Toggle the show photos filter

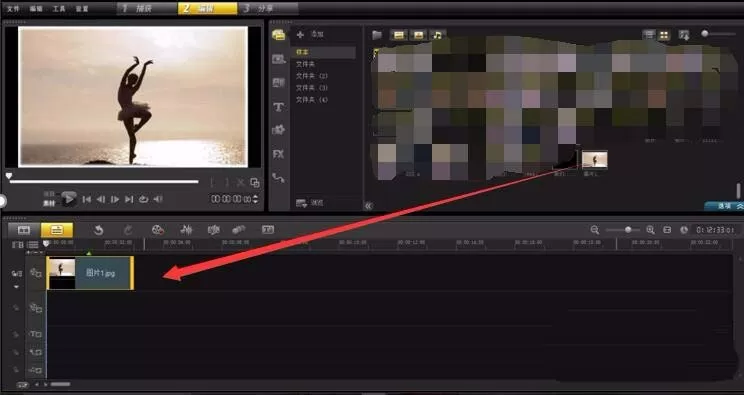pyautogui.click(x=418, y=35)
